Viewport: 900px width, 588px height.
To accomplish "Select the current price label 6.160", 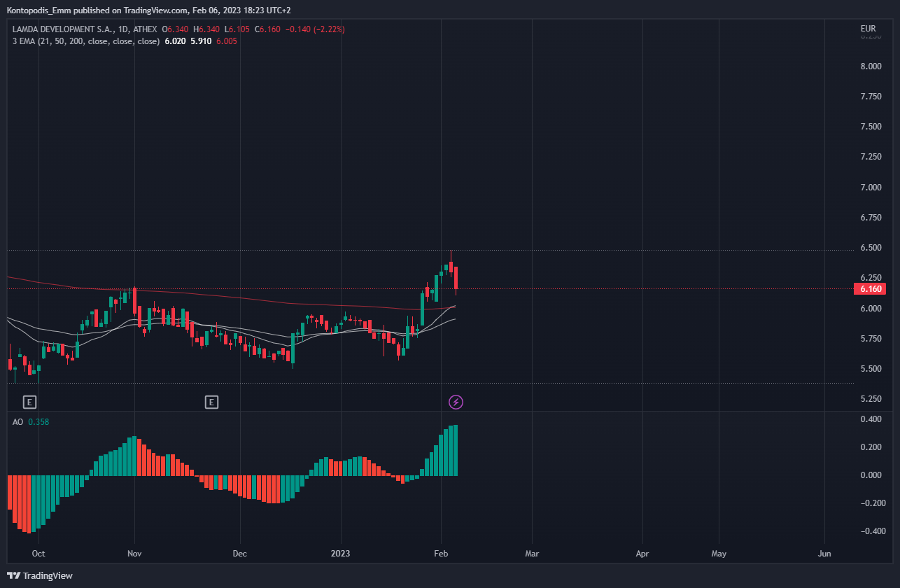I will pyautogui.click(x=871, y=288).
